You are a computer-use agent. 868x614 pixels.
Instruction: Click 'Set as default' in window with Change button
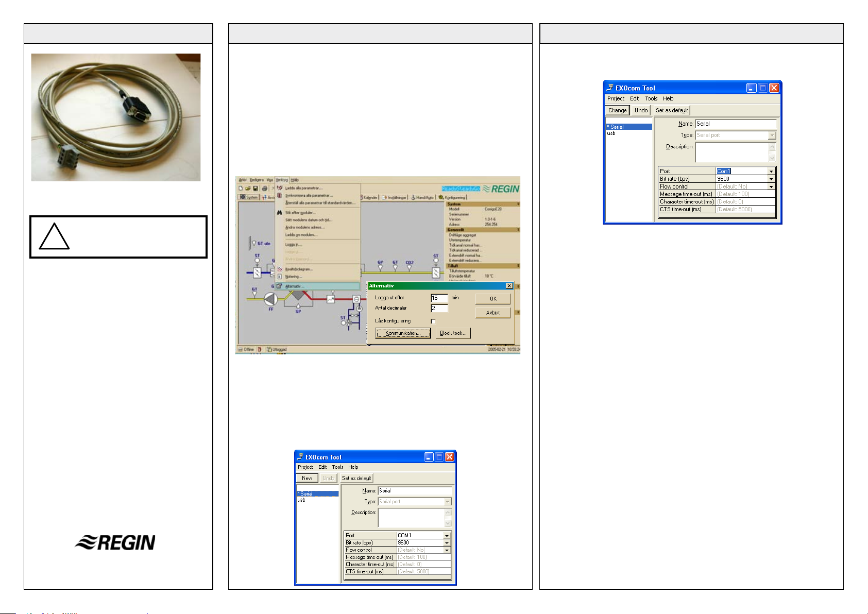tap(672, 110)
